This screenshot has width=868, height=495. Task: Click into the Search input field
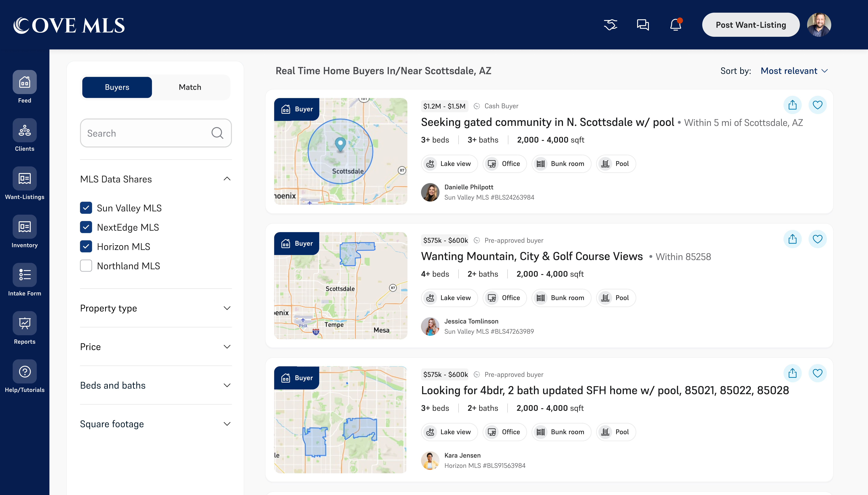click(x=146, y=133)
